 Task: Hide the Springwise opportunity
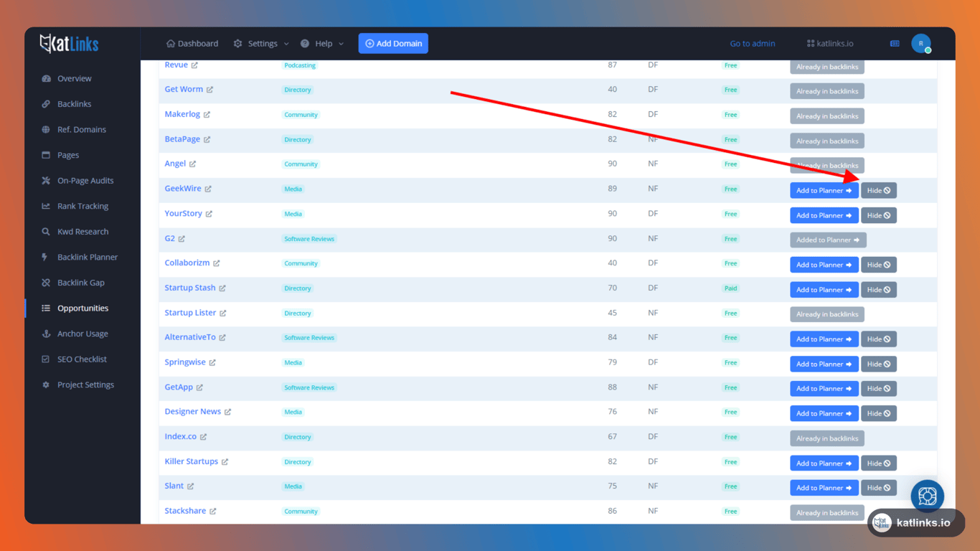click(879, 364)
